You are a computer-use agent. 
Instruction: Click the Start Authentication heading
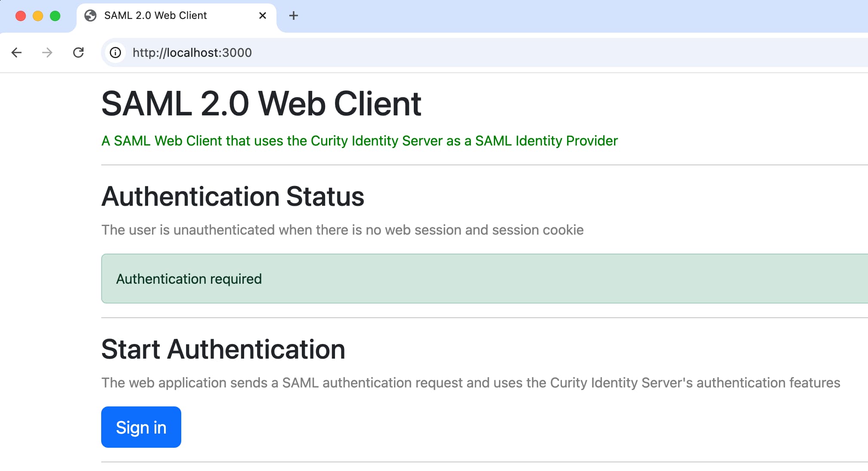[223, 349]
